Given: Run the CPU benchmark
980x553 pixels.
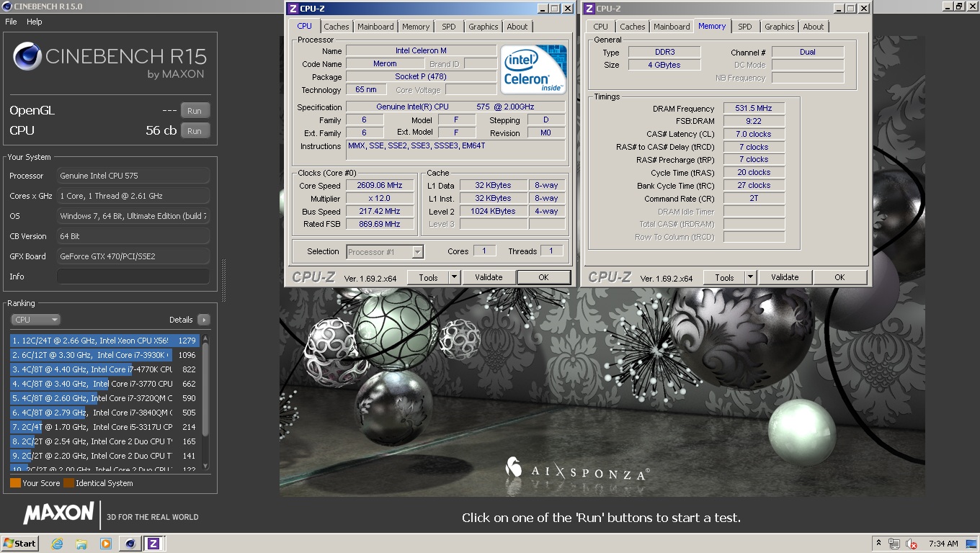Looking at the screenshot, I should point(195,131).
